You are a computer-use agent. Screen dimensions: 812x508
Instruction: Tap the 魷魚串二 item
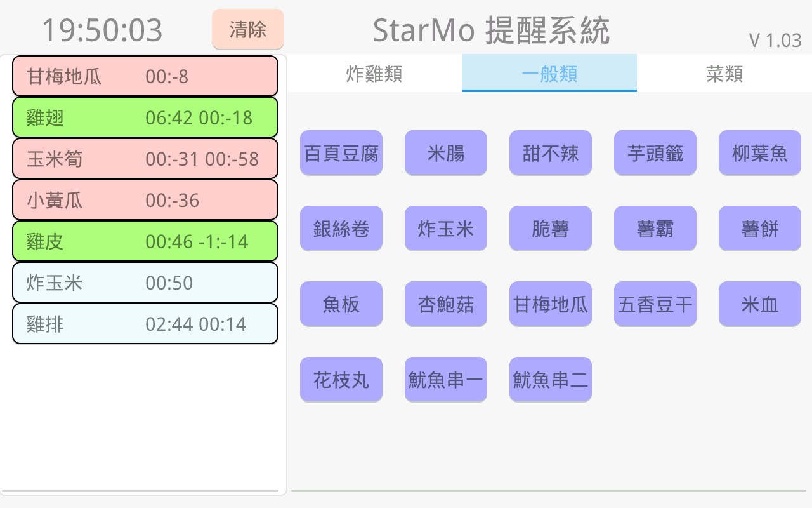click(x=551, y=379)
